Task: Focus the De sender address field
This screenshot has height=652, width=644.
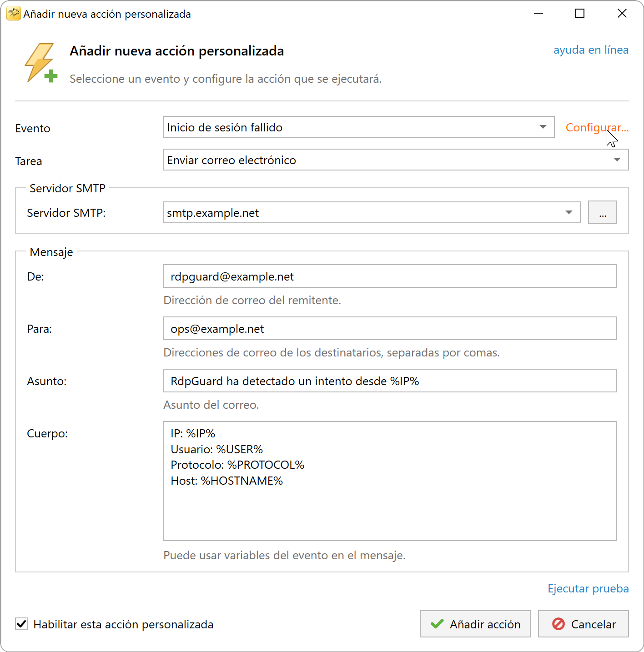Action: (x=390, y=276)
